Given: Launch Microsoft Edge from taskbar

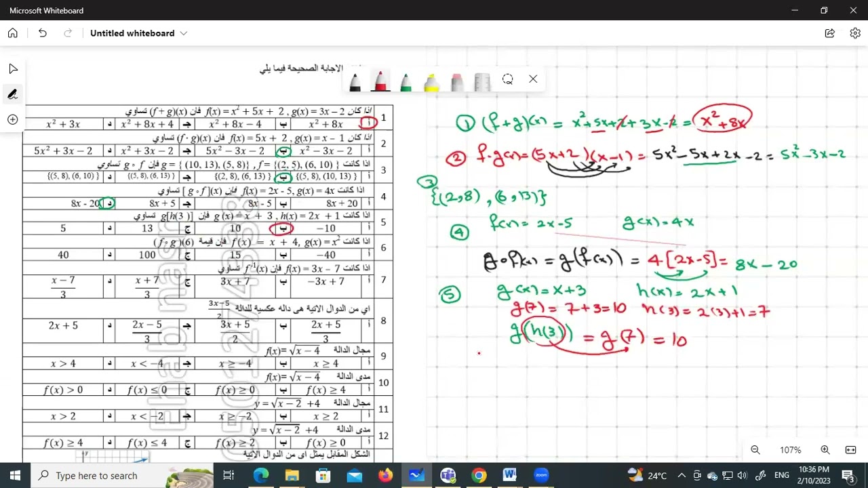Looking at the screenshot, I should pyautogui.click(x=261, y=475).
